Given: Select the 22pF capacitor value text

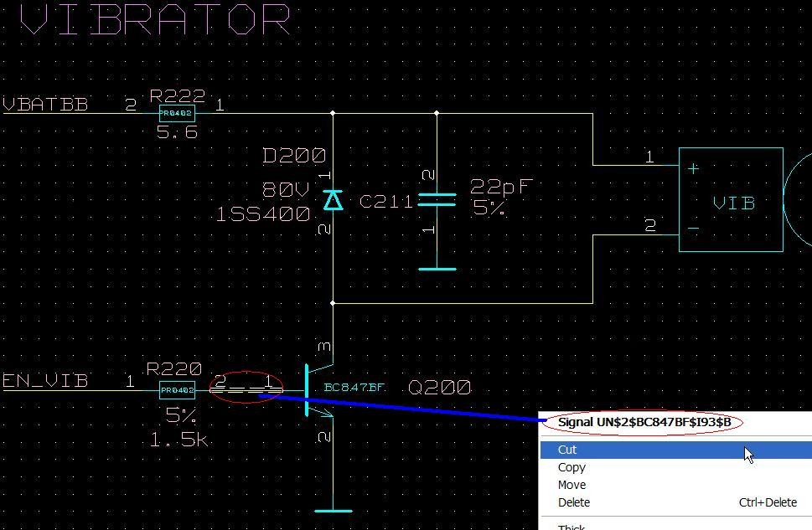Looking at the screenshot, I should (x=502, y=187).
